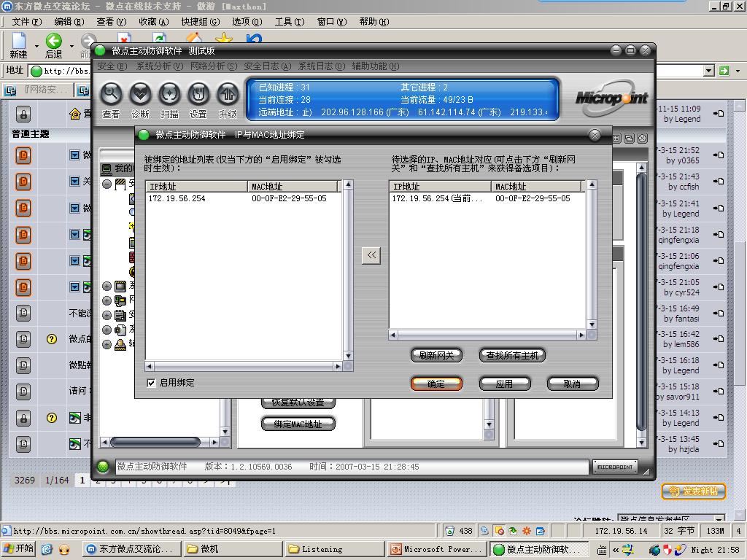747x560 pixels.
Task: Open the browser 文件(F) menu
Action: click(x=27, y=22)
